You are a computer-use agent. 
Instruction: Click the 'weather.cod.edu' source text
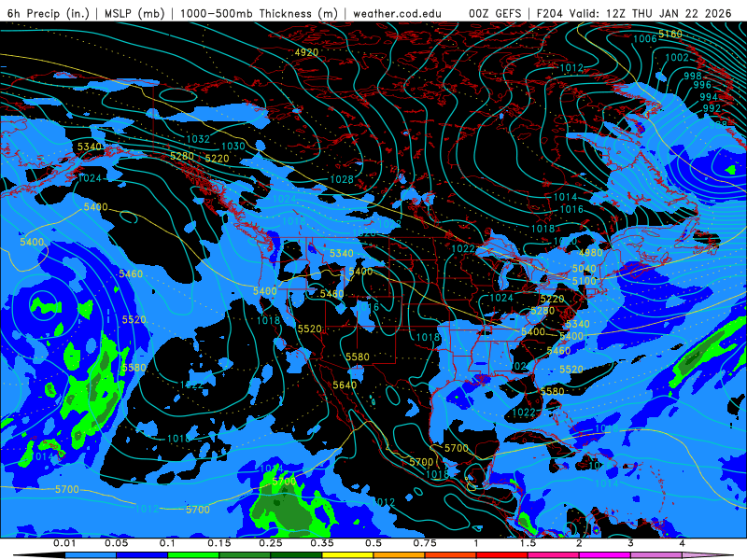pyautogui.click(x=397, y=13)
